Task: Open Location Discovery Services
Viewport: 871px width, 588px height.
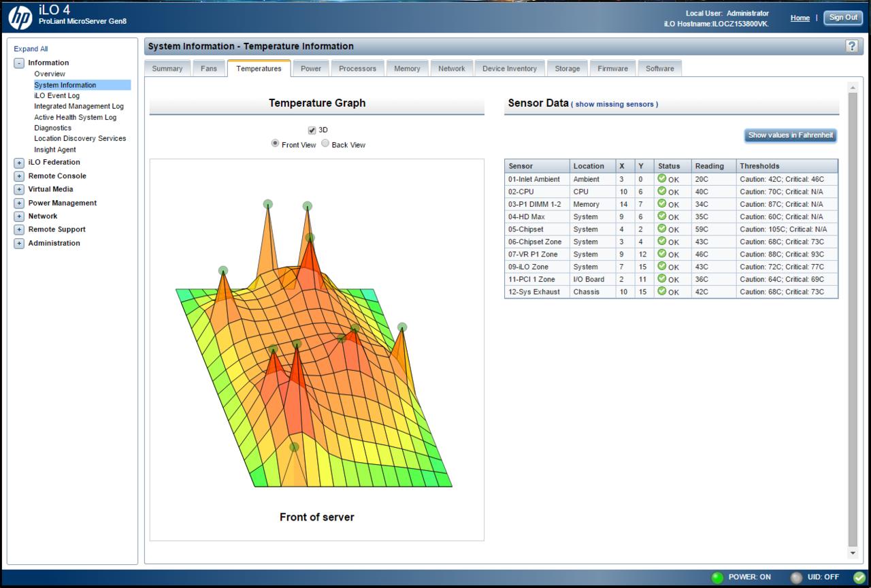Action: [80, 138]
